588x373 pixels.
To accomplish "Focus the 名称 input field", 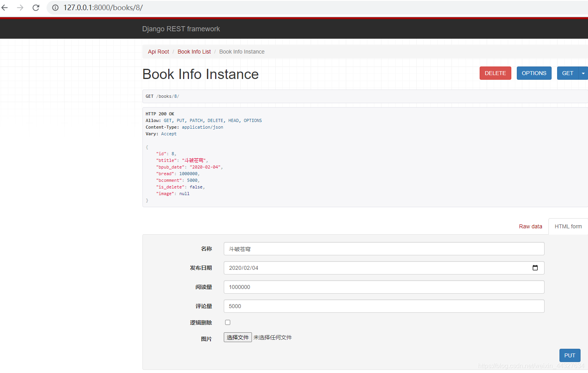I will point(384,249).
